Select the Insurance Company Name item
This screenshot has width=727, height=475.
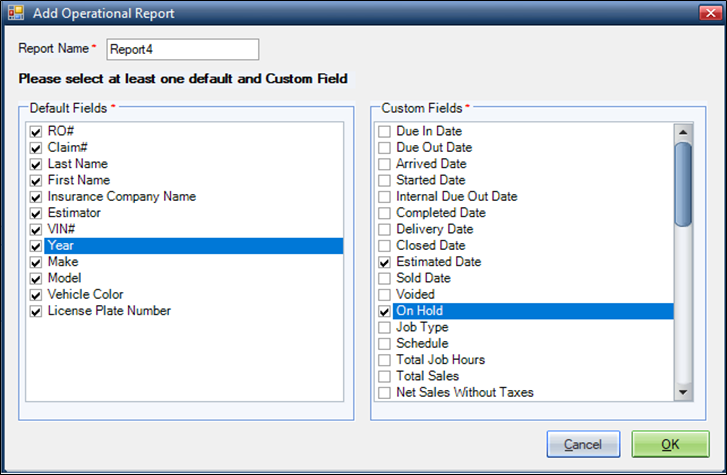point(122,197)
